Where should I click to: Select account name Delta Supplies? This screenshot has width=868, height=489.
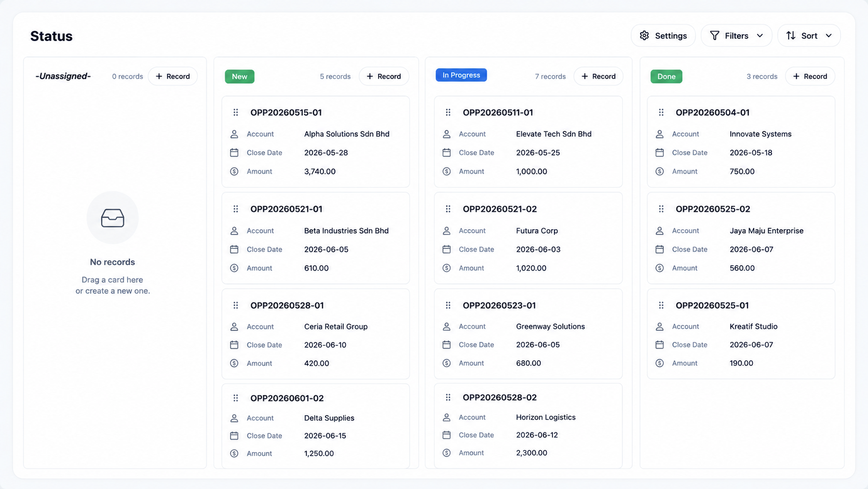[329, 418]
